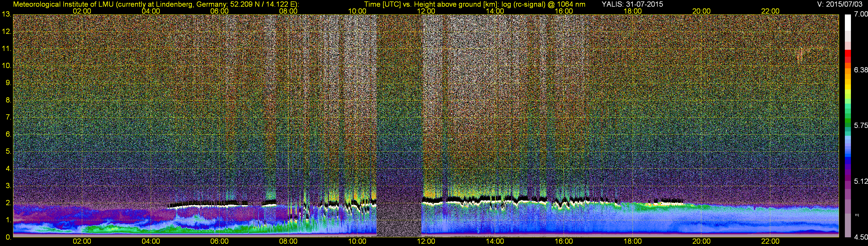Click the 5 km height axis label

click(x=8, y=151)
